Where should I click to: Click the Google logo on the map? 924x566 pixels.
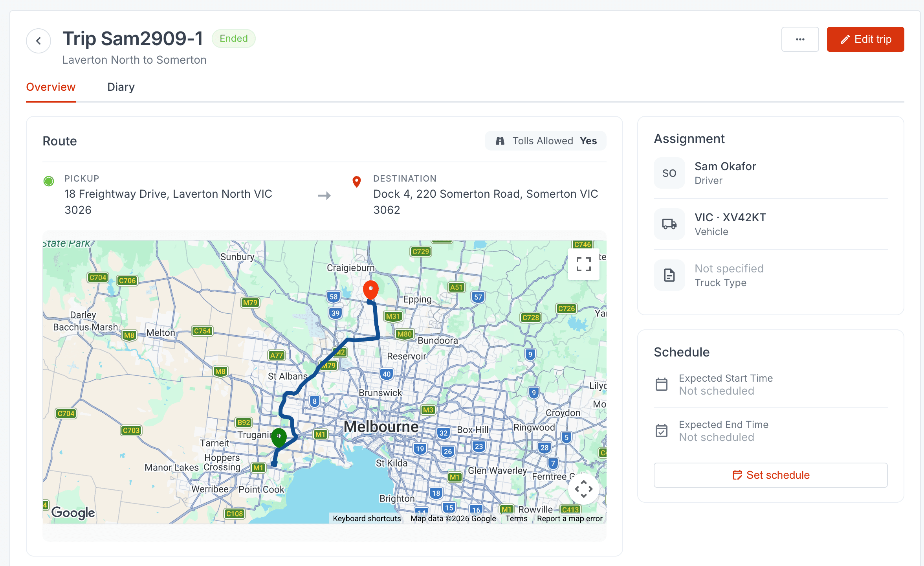(x=73, y=512)
